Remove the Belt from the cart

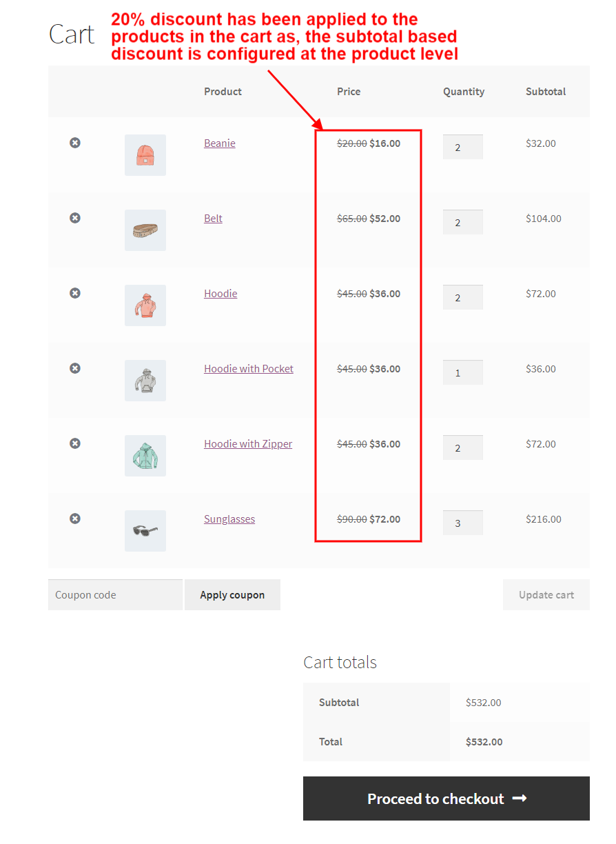click(x=74, y=218)
